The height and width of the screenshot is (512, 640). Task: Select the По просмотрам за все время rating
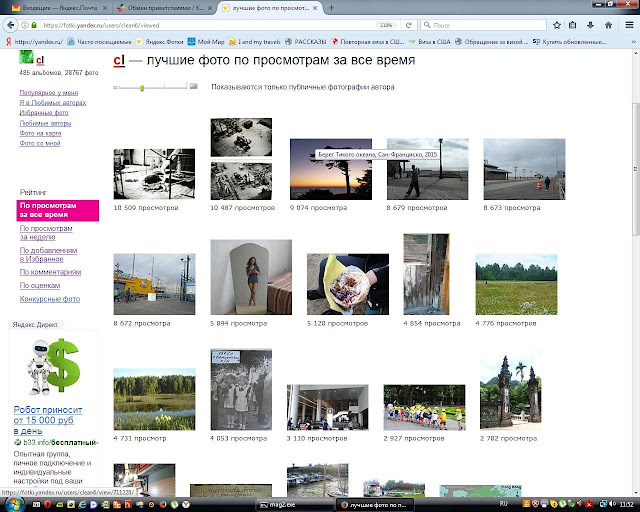58,210
